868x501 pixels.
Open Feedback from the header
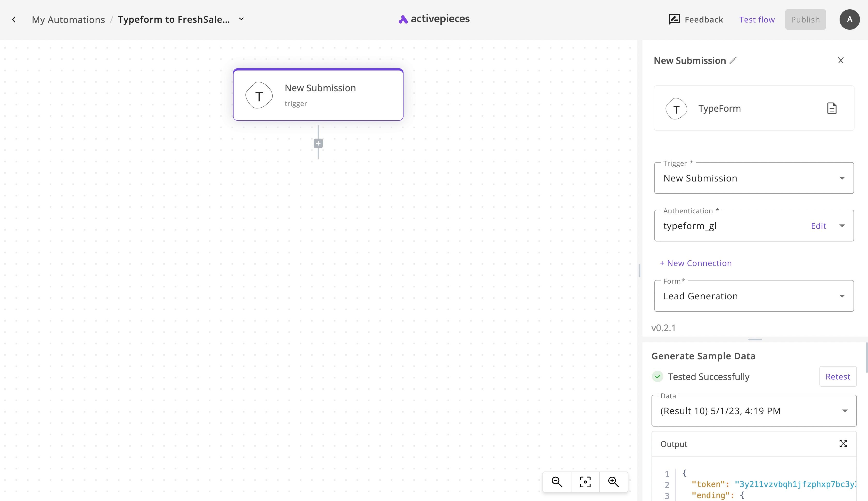[696, 20]
